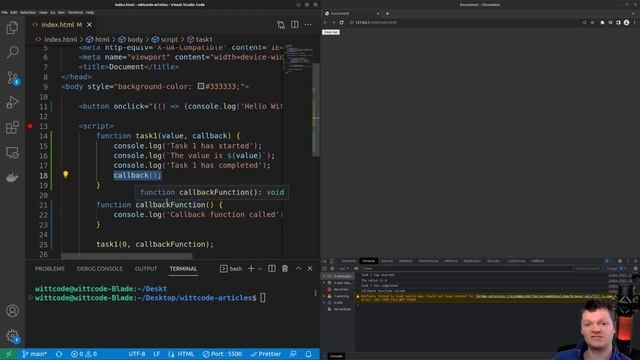Click the terminal command prompt input
Image resolution: width=640 pixels, height=360 pixels.
(263, 298)
